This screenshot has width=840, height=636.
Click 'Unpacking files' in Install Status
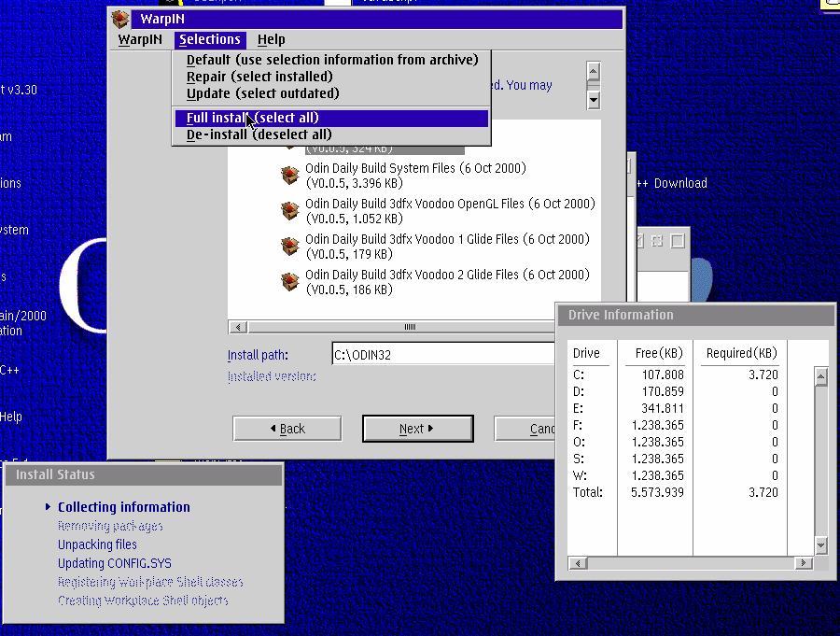tap(97, 544)
